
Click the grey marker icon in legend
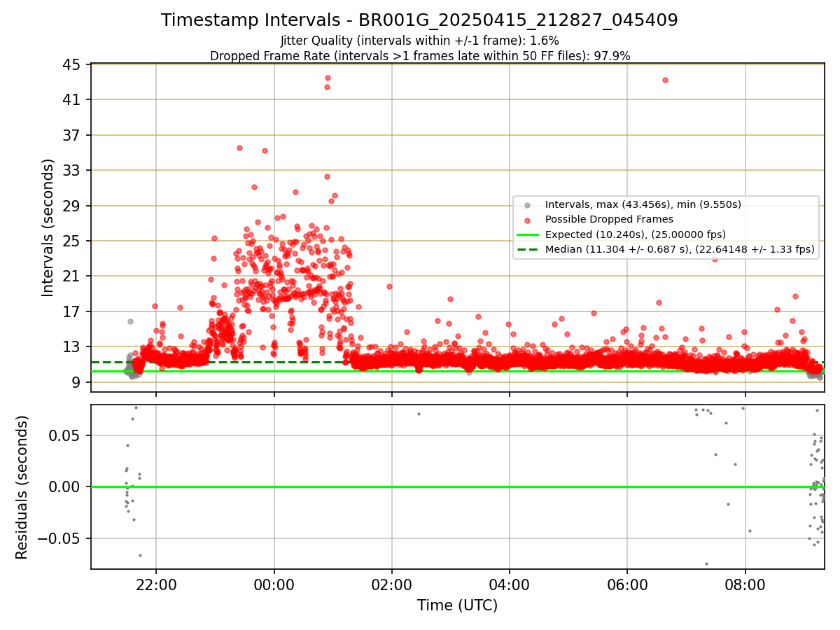coord(528,205)
